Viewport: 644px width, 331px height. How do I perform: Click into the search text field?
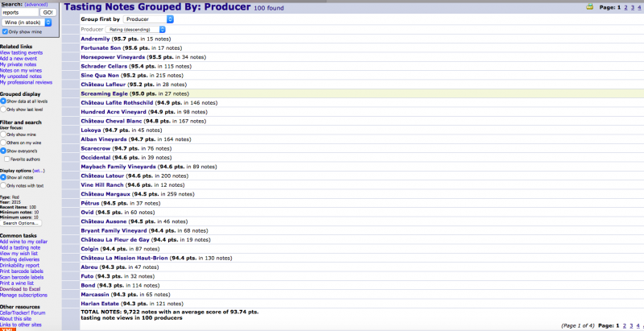pyautogui.click(x=19, y=12)
